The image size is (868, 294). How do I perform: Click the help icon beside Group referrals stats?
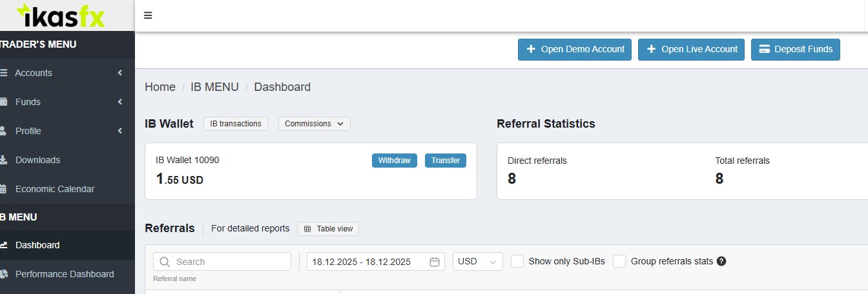pyautogui.click(x=721, y=261)
